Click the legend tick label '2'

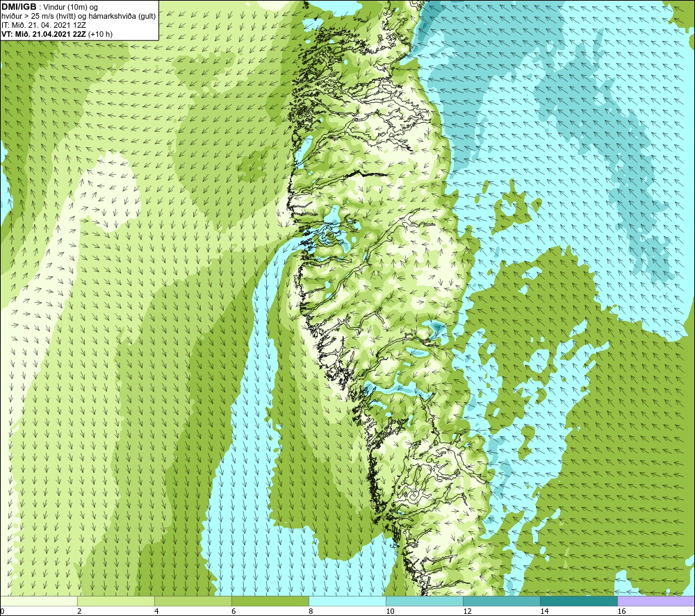pos(79,611)
